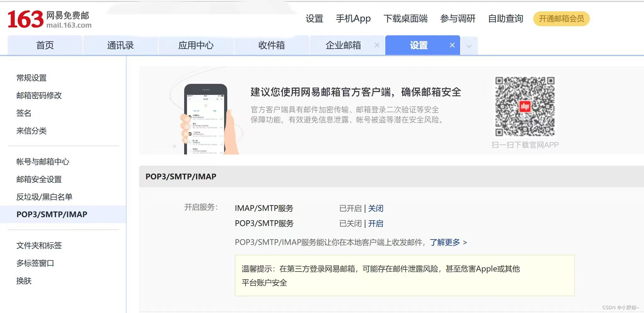Image resolution: width=644 pixels, height=313 pixels.
Task: Click 关闭 to disable IMAP/SMTP service
Action: [376, 208]
